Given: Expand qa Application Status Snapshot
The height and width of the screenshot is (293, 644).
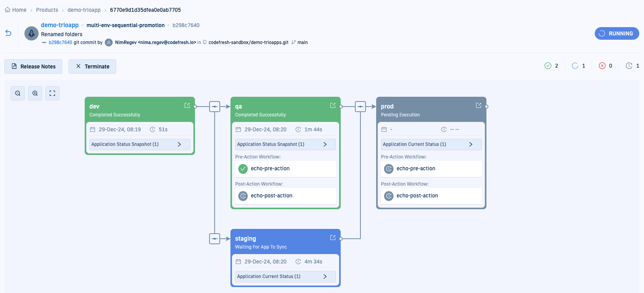Looking at the screenshot, I should 286,144.
